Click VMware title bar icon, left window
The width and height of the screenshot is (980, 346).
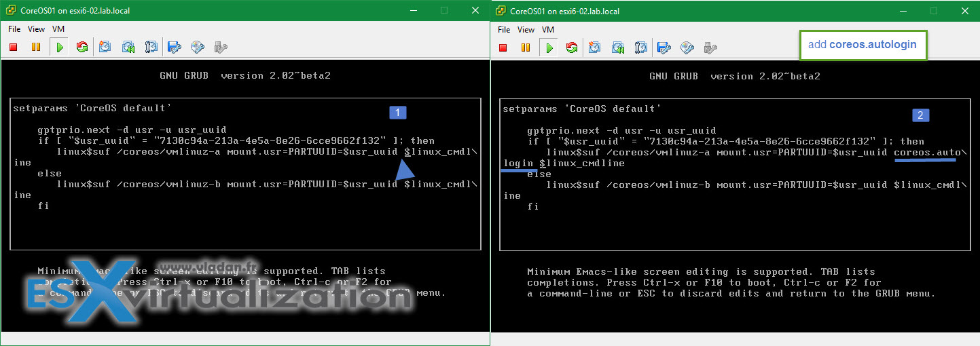click(11, 10)
